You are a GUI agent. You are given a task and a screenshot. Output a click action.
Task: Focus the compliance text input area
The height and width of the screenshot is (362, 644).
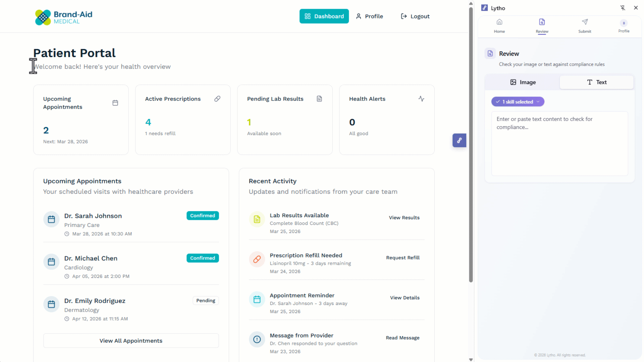pos(559,143)
